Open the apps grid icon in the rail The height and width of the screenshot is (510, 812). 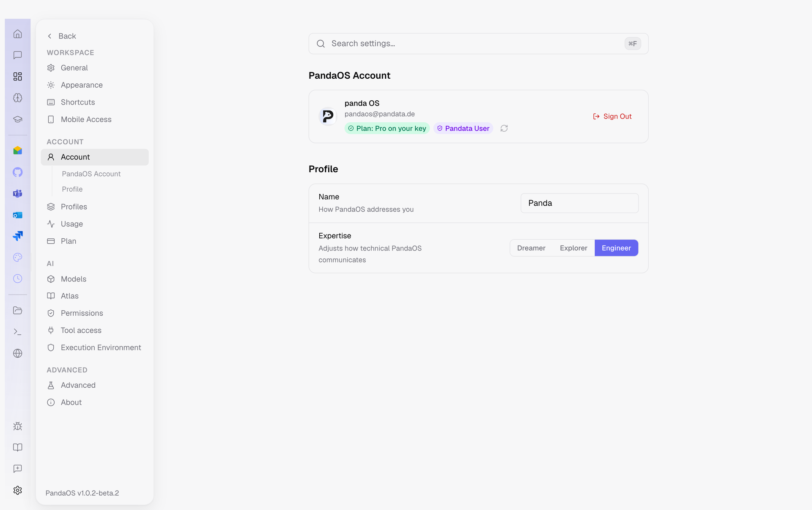click(17, 76)
